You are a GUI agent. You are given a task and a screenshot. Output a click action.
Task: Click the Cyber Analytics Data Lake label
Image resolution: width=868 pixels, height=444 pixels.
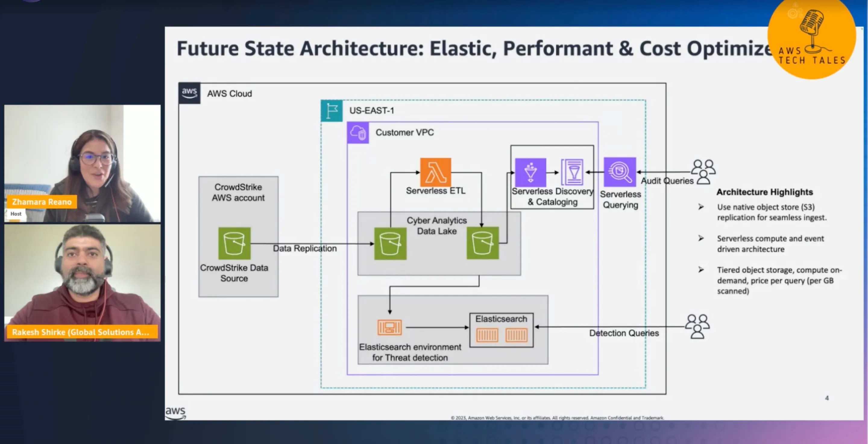pos(437,226)
